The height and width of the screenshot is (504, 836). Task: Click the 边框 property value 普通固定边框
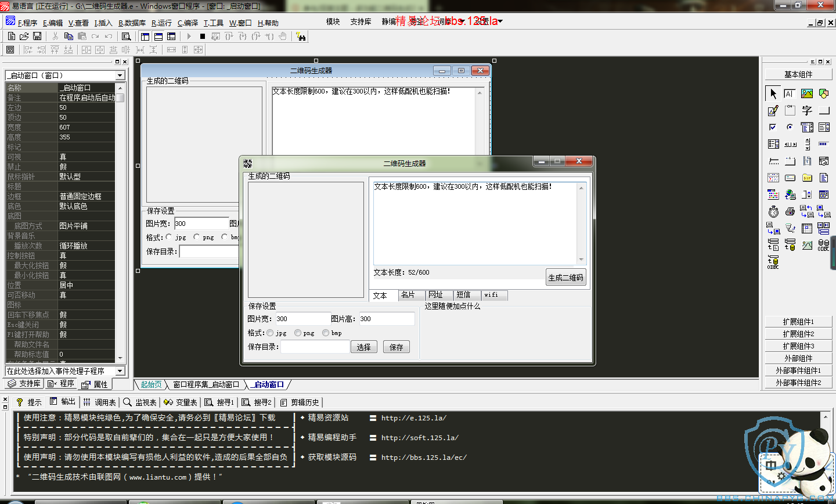87,196
